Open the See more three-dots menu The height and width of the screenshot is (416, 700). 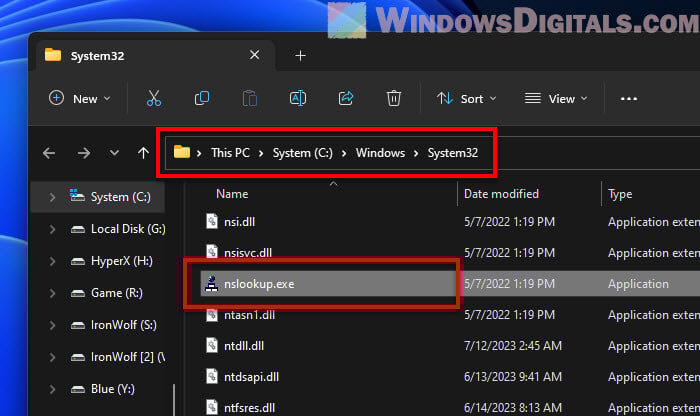click(629, 99)
